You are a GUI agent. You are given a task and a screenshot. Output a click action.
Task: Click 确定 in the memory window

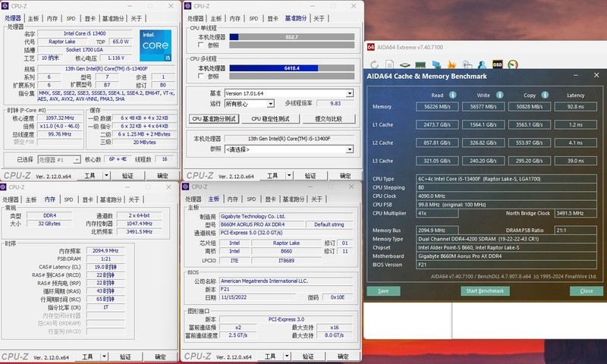(160, 356)
